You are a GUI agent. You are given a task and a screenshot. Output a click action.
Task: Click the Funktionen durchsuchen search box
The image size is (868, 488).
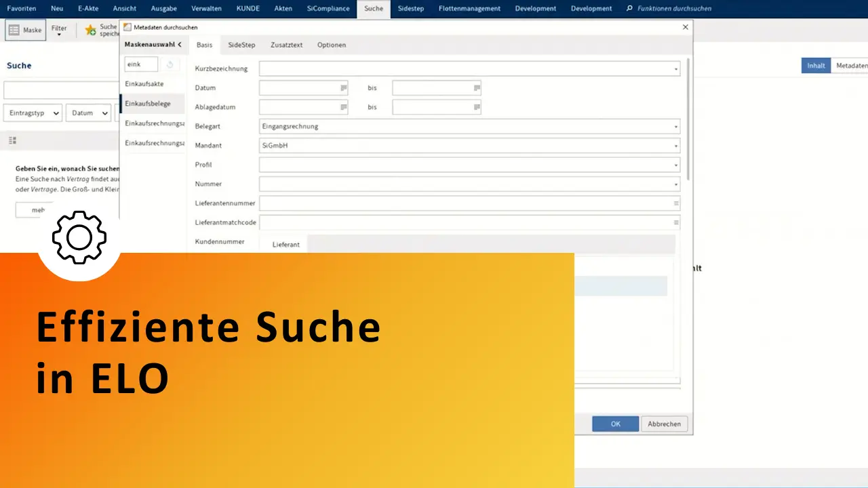(x=674, y=9)
